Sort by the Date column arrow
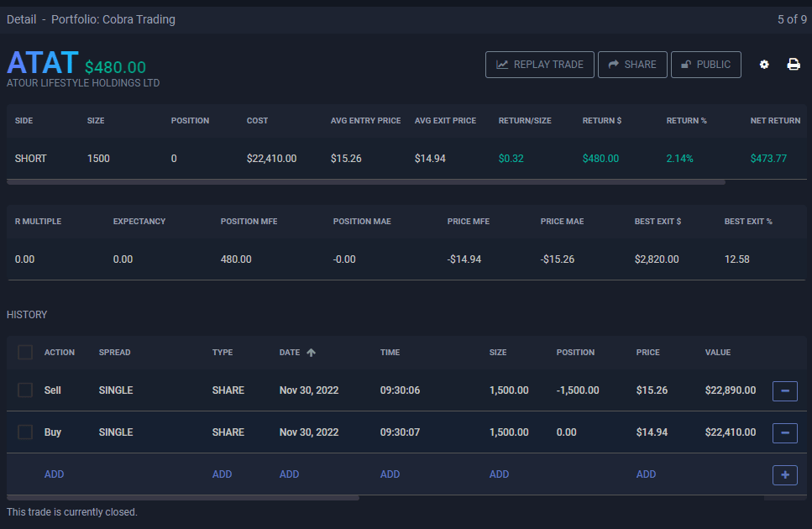Image resolution: width=812 pixels, height=529 pixels. pos(312,353)
